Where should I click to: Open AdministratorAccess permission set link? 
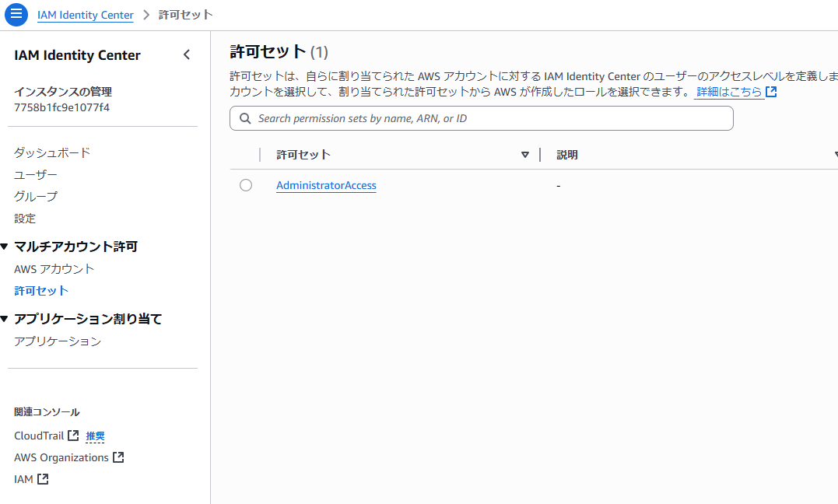[326, 185]
